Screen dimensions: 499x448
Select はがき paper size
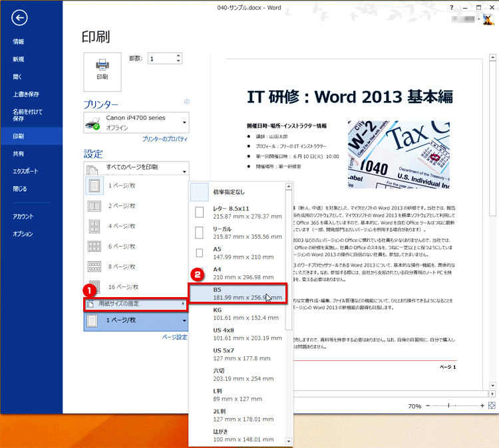click(238, 435)
